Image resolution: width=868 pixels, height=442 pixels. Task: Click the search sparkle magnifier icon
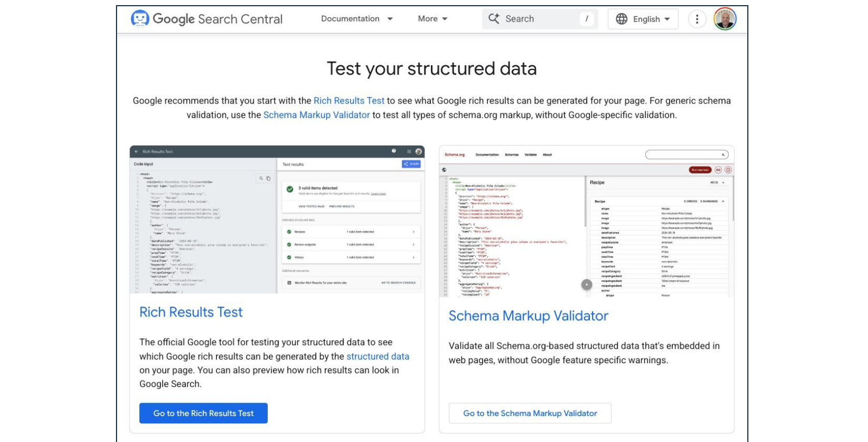click(x=494, y=19)
